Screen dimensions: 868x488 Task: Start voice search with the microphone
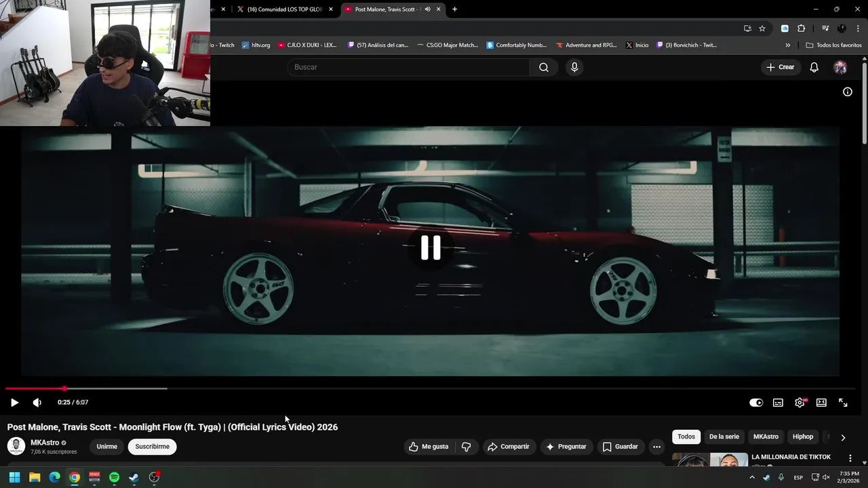tap(574, 67)
